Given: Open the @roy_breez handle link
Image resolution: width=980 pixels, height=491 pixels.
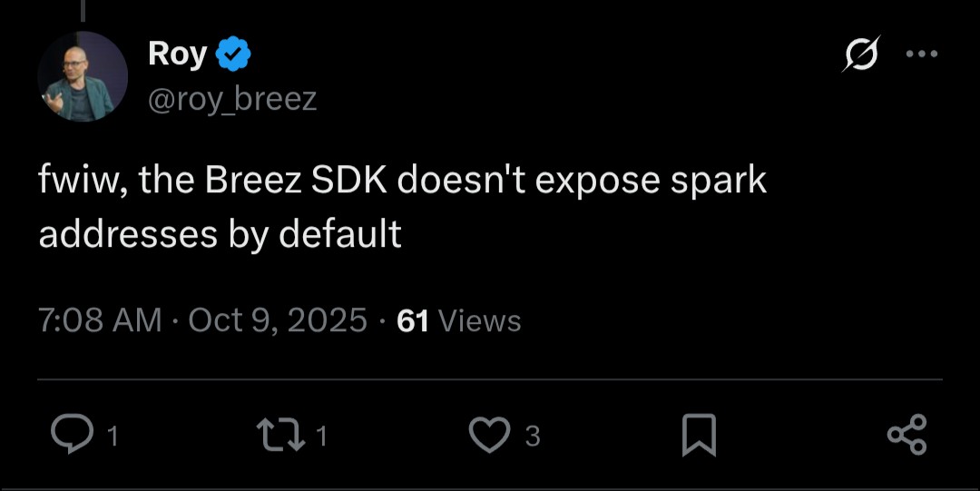Looking at the screenshot, I should tap(232, 98).
